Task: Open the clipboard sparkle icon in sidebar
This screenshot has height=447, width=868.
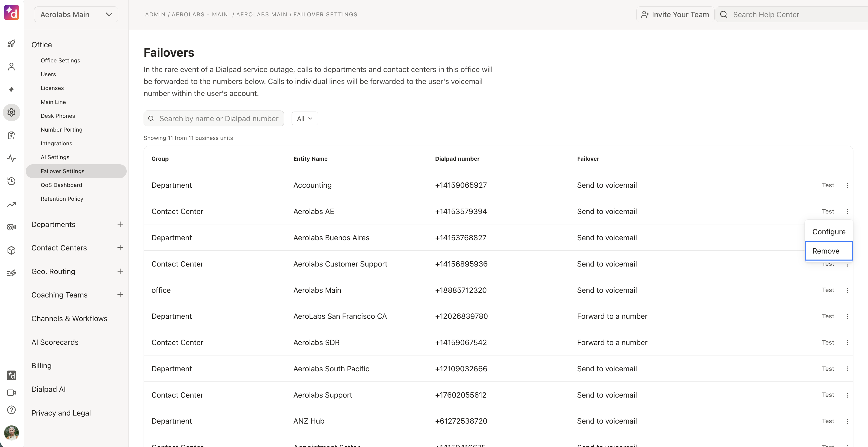Action: click(x=11, y=135)
